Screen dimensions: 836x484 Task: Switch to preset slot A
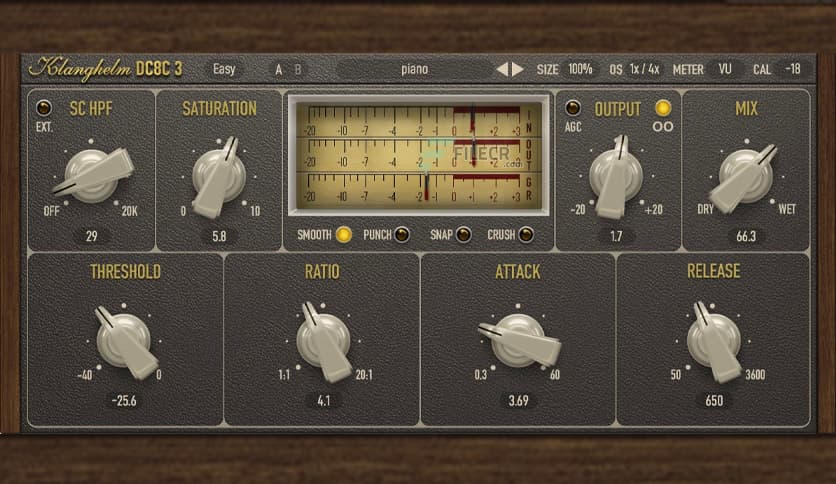click(x=278, y=70)
